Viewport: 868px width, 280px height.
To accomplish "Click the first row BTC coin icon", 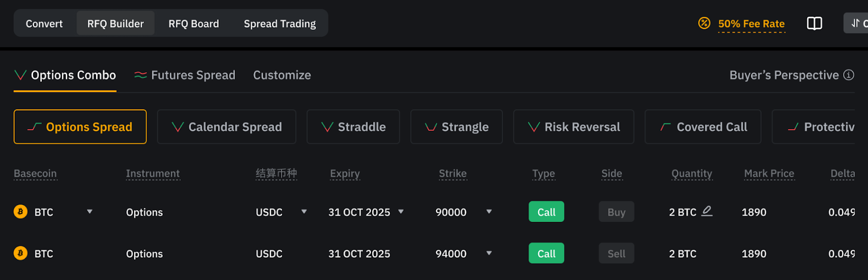I will 21,212.
